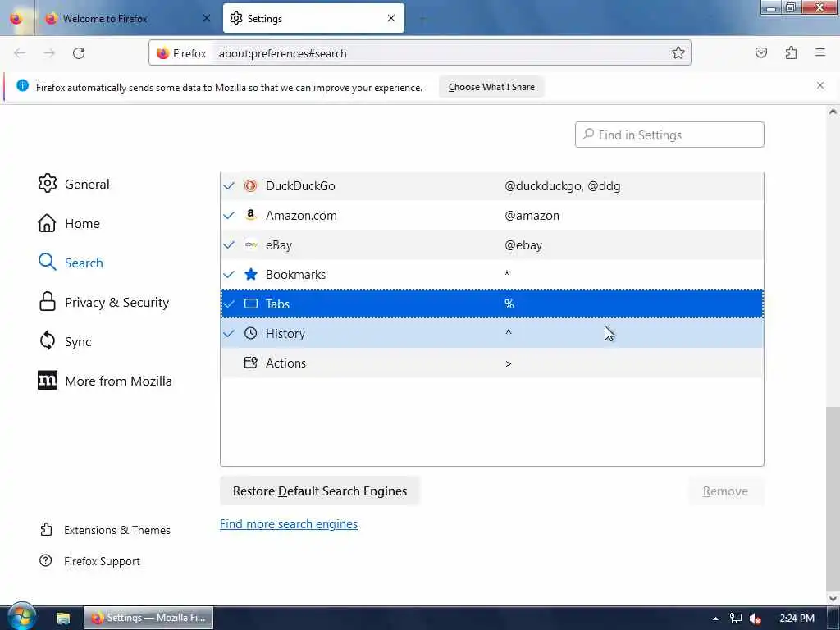Click the Tabs row icon
The height and width of the screenshot is (630, 840).
click(x=251, y=304)
